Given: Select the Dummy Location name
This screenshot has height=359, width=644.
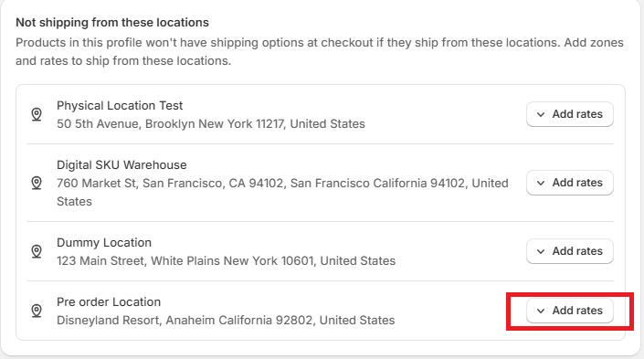Looking at the screenshot, I should (104, 242).
